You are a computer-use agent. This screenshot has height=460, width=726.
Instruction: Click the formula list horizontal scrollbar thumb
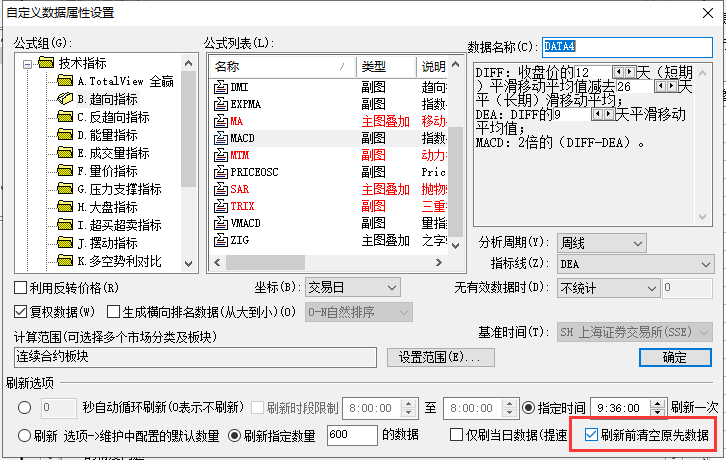265,263
